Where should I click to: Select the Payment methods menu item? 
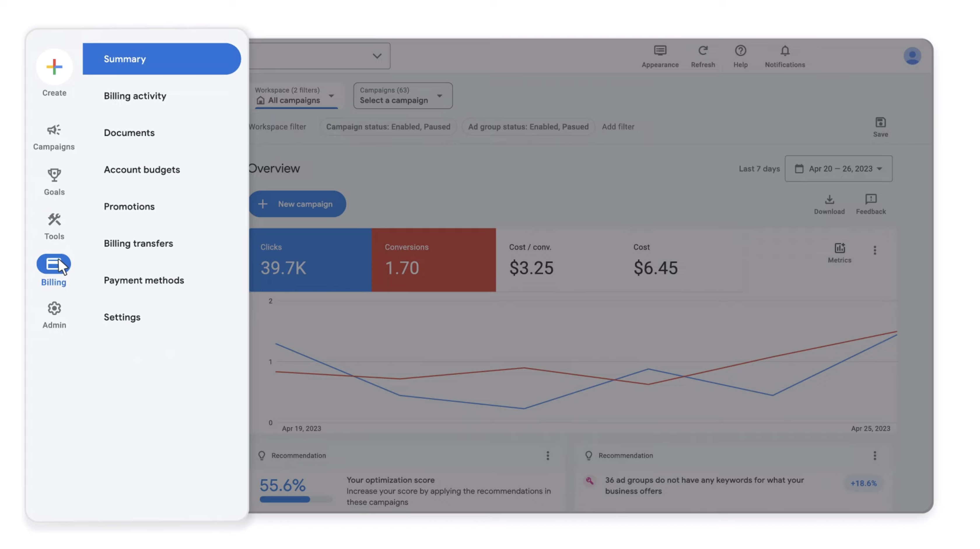coord(143,280)
